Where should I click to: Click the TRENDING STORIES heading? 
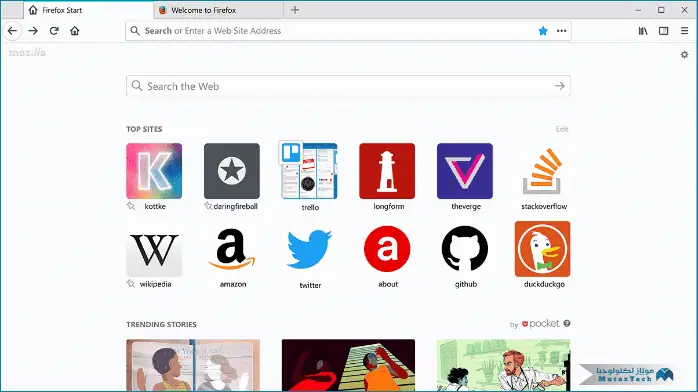[161, 324]
